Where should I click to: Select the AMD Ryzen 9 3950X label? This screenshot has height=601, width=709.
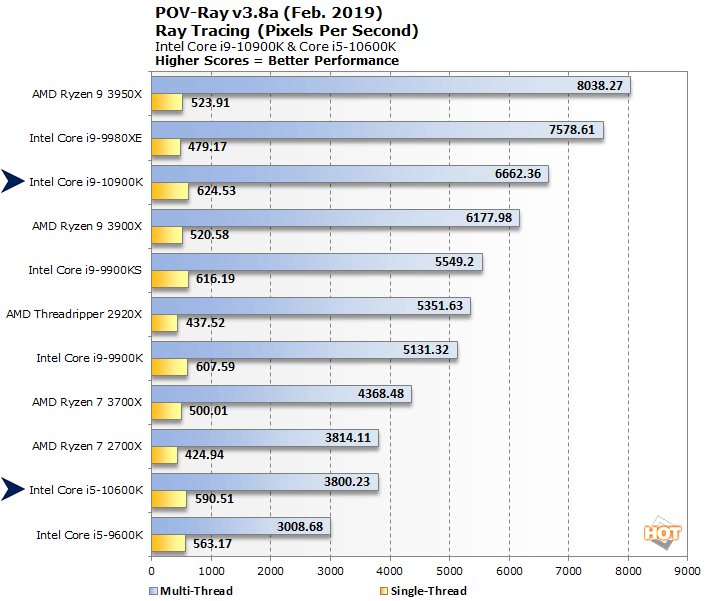tap(87, 94)
